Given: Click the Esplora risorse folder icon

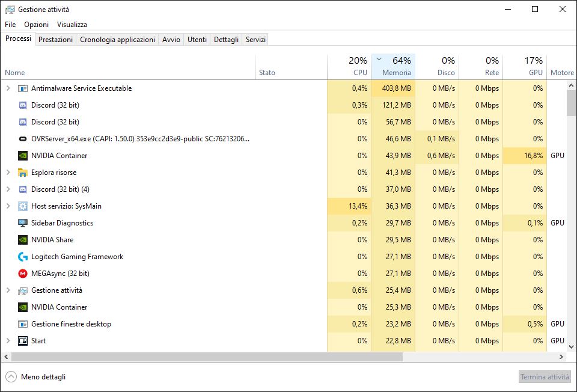Looking at the screenshot, I should coord(23,173).
